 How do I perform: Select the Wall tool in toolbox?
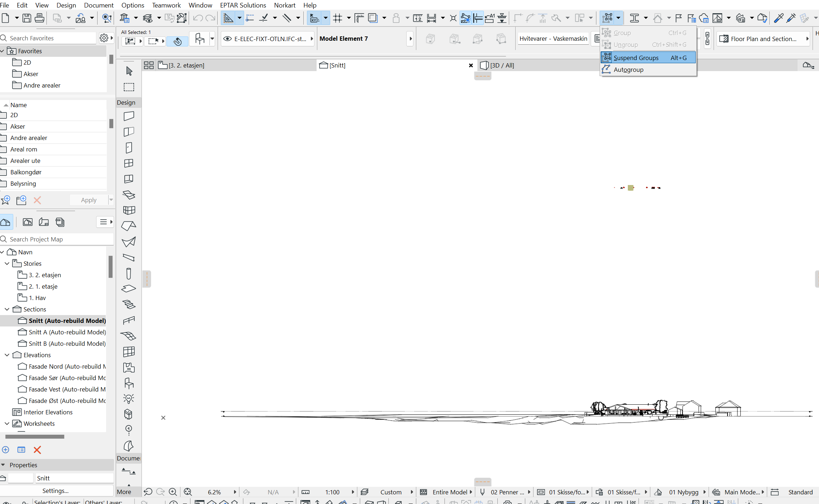point(129,116)
